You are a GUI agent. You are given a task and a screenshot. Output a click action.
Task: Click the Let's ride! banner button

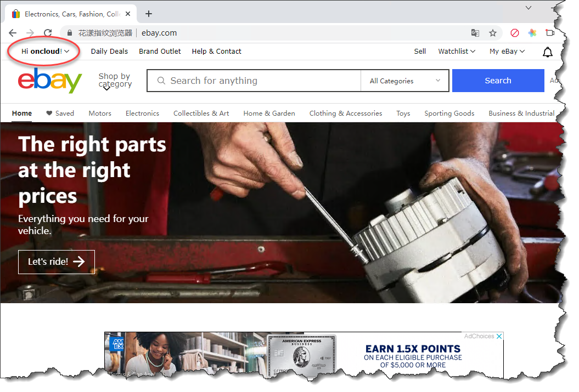pyautogui.click(x=57, y=262)
